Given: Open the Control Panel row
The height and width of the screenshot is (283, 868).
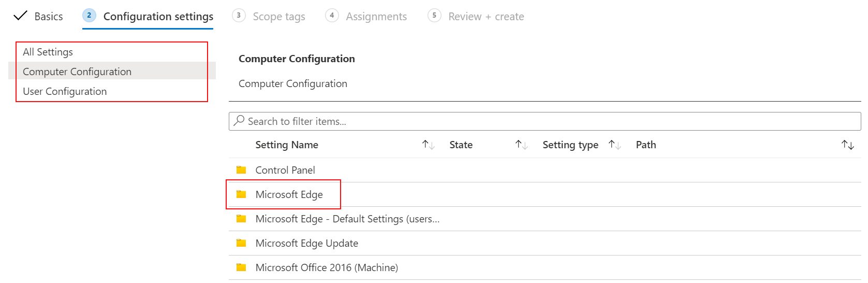Looking at the screenshot, I should click(x=545, y=170).
